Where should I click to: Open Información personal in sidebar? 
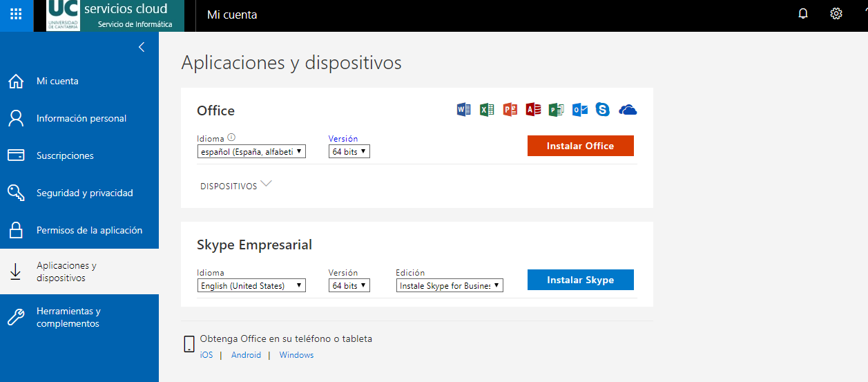click(79, 118)
